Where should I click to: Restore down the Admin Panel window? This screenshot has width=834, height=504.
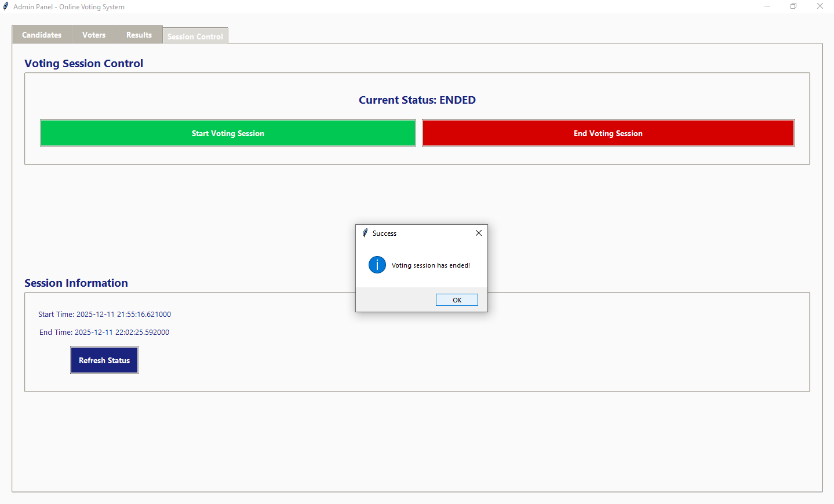point(793,6)
